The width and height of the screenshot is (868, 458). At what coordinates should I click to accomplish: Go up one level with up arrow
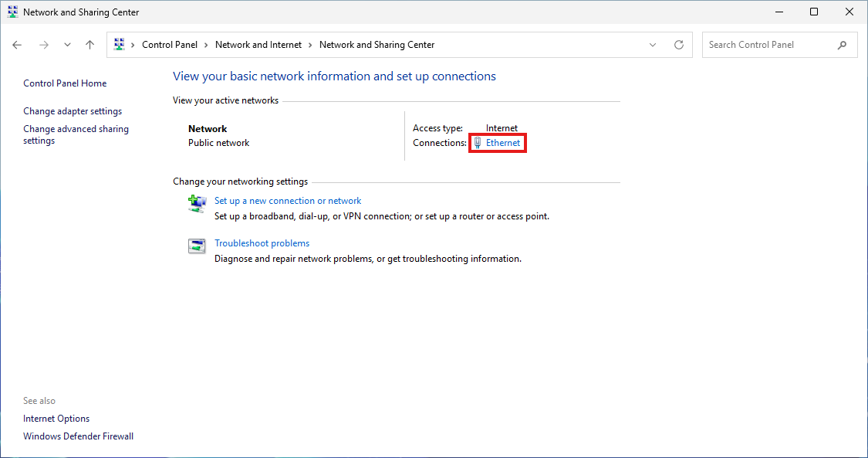pos(90,45)
